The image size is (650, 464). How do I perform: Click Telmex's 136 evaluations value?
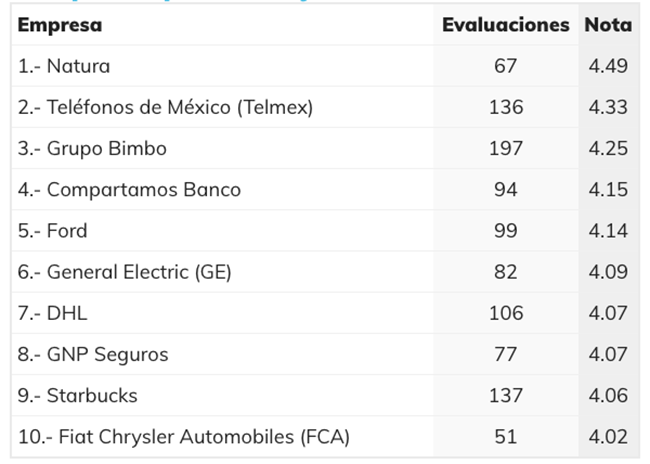pyautogui.click(x=506, y=107)
